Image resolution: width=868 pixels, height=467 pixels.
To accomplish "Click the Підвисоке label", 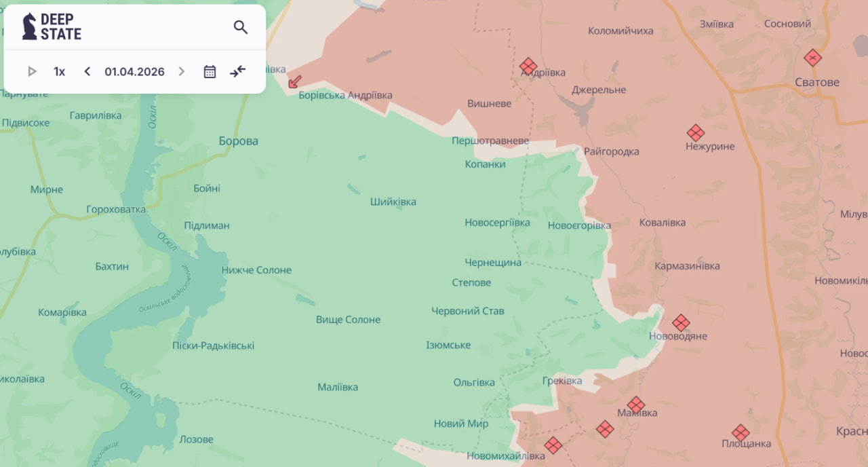I will tap(26, 123).
